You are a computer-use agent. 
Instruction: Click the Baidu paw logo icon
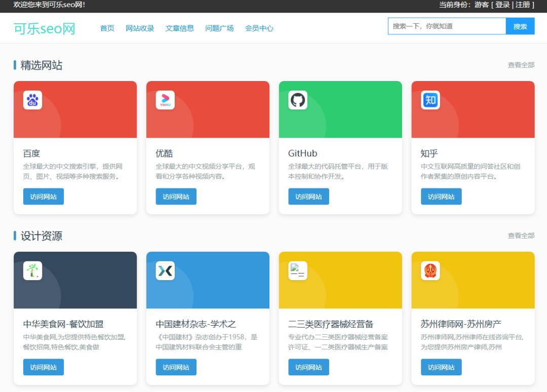click(x=32, y=100)
